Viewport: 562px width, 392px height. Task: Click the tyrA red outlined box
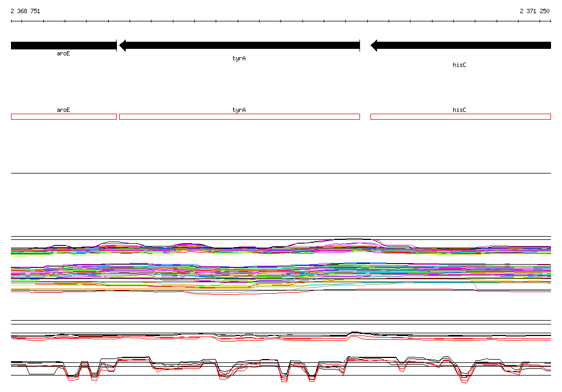click(239, 116)
